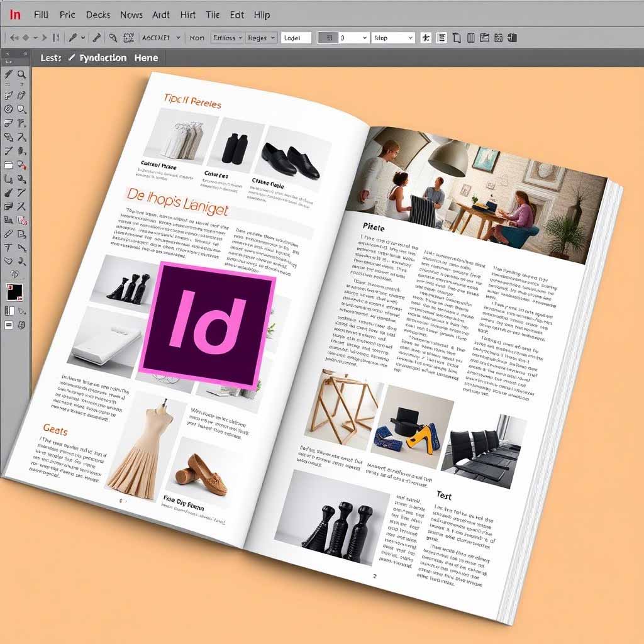
Task: Toggle the dark highlighted box left of the 0 field
Action: [x=328, y=38]
